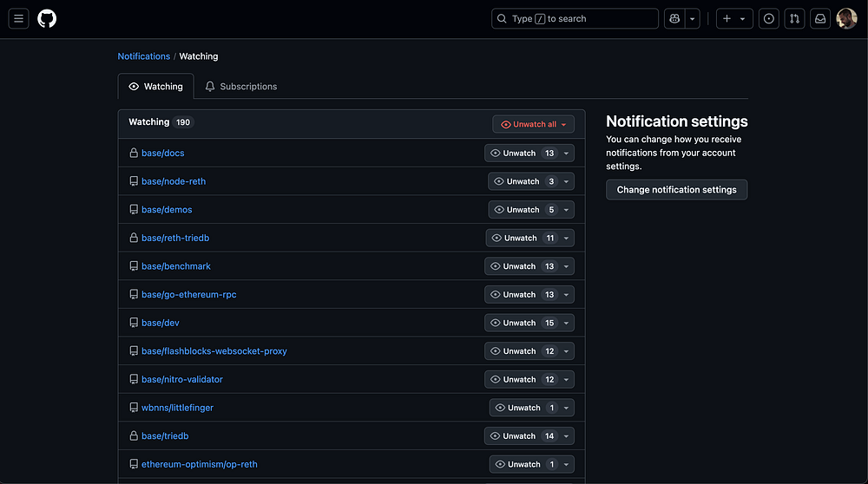The width and height of the screenshot is (868, 484).
Task: Expand watch options arrow for base/demos
Action: pyautogui.click(x=566, y=210)
